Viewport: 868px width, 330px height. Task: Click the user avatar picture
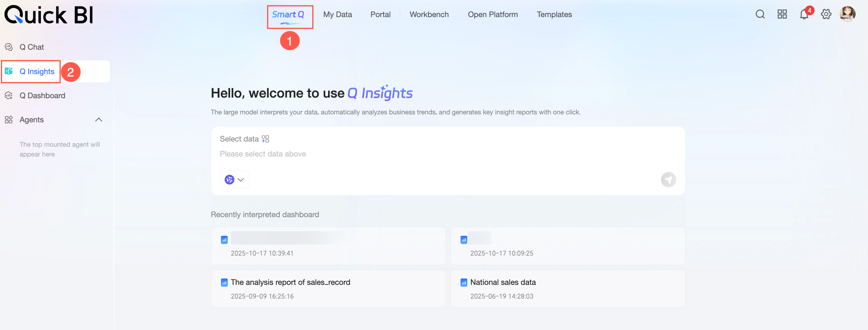click(x=847, y=14)
